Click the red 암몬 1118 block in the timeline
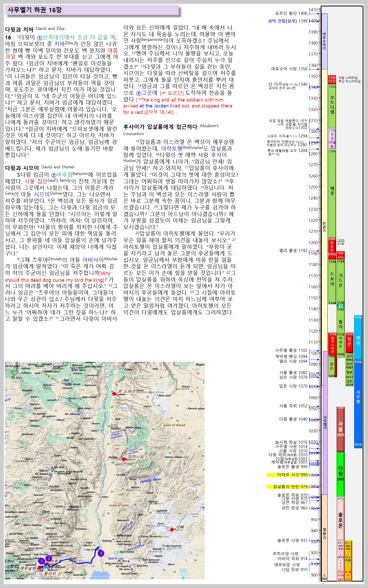This screenshot has height=588, width=368. (x=349, y=342)
